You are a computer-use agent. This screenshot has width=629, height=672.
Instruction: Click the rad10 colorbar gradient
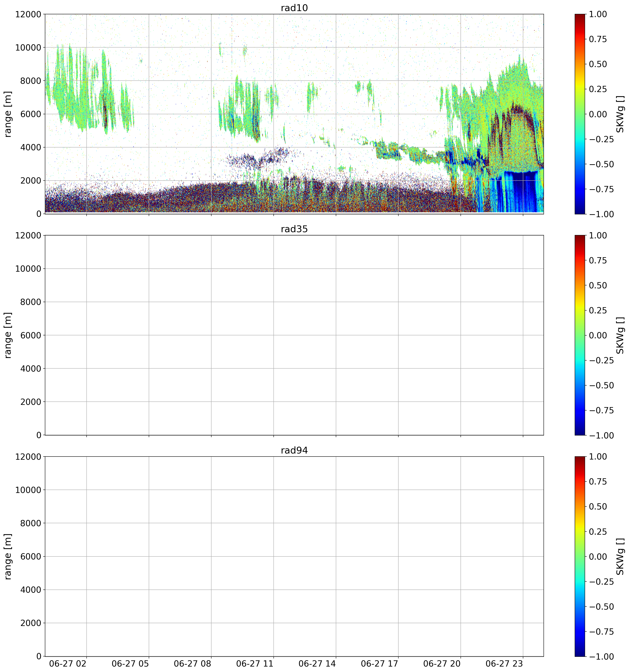click(579, 114)
